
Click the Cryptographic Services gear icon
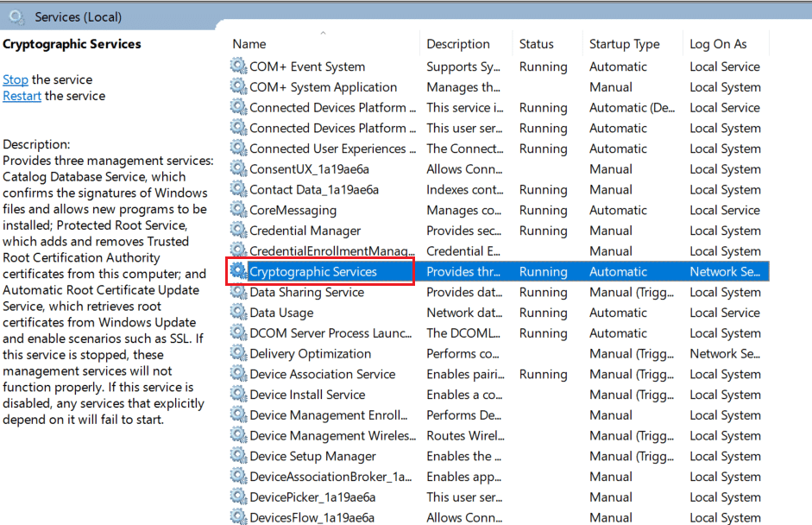coord(238,271)
